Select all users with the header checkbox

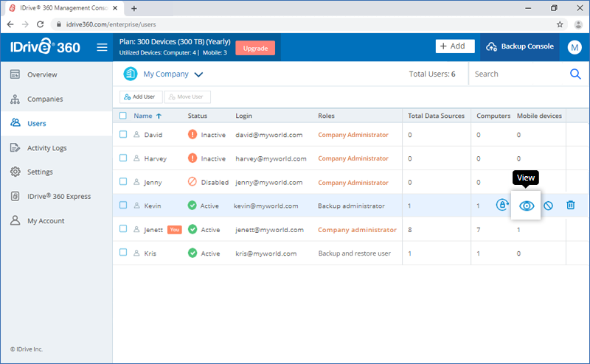coord(123,116)
